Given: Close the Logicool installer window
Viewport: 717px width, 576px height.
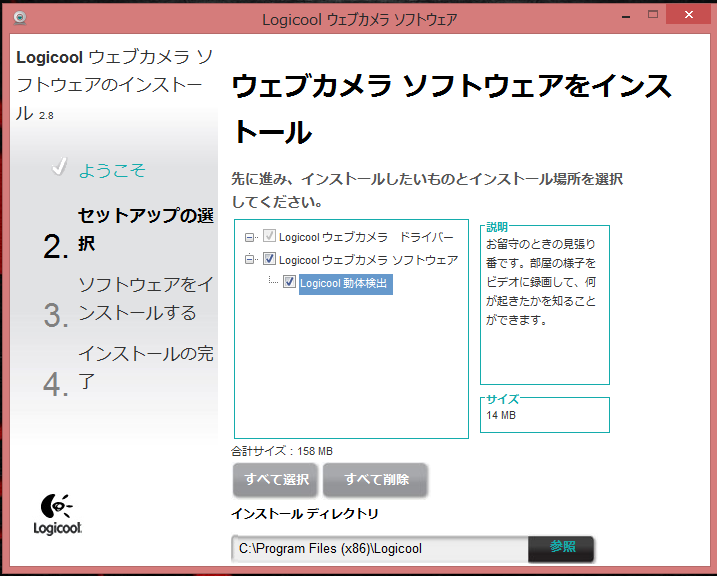Looking at the screenshot, I should (x=689, y=15).
